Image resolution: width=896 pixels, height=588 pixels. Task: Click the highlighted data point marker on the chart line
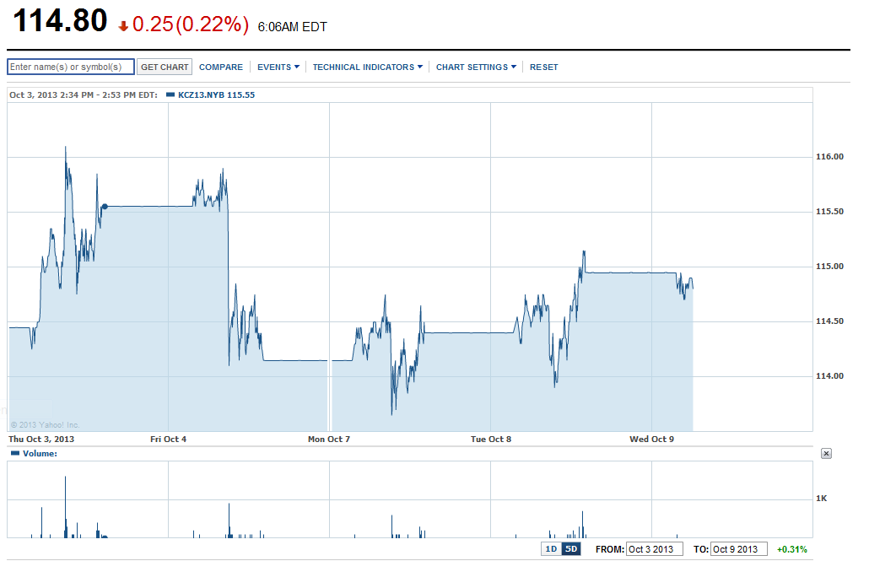click(x=105, y=206)
